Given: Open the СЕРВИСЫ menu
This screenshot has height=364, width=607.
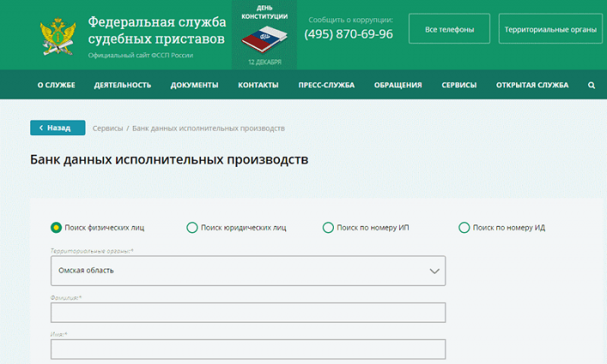Looking at the screenshot, I should tap(459, 85).
